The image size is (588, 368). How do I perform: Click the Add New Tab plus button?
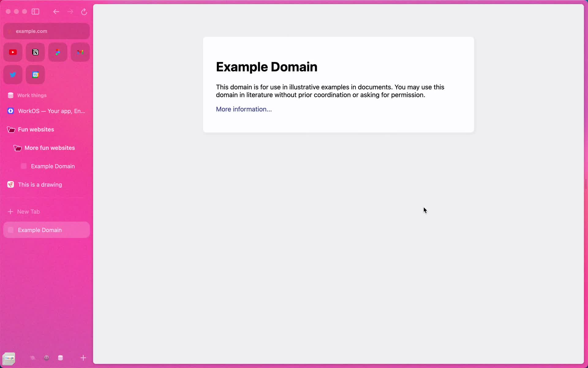click(10, 211)
